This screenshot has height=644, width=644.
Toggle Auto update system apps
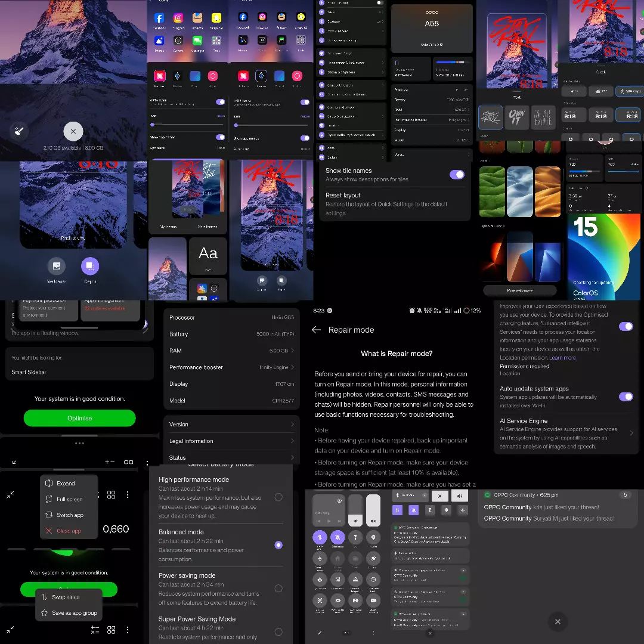point(626,397)
